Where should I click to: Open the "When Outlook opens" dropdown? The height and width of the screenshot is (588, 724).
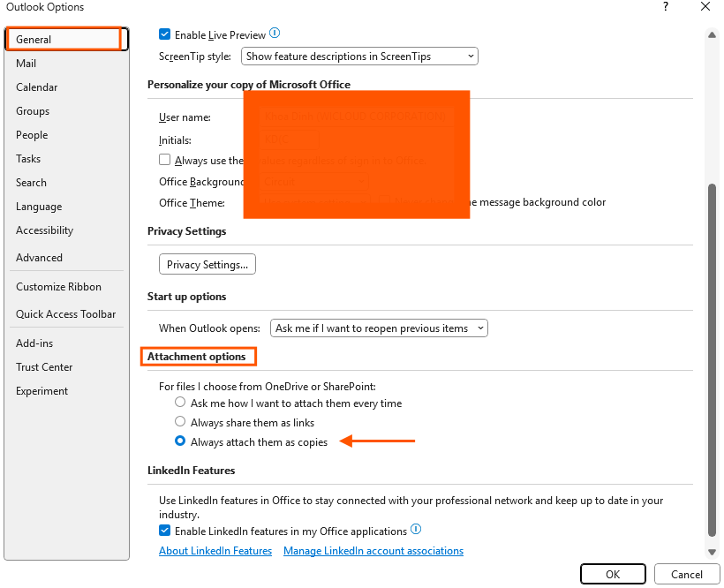tap(479, 328)
